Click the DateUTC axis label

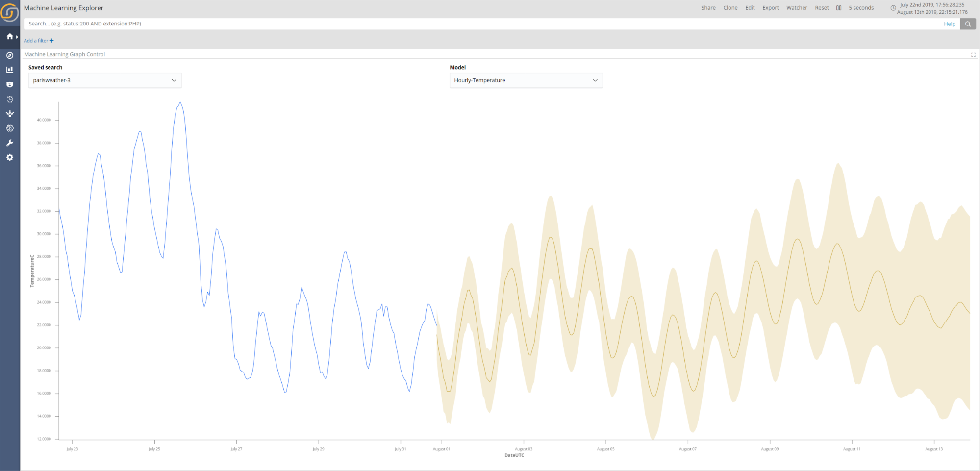click(514, 455)
